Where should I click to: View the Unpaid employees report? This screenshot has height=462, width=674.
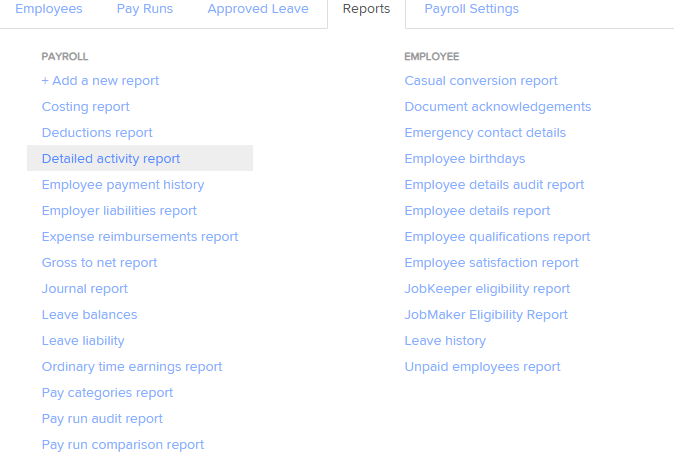(482, 367)
